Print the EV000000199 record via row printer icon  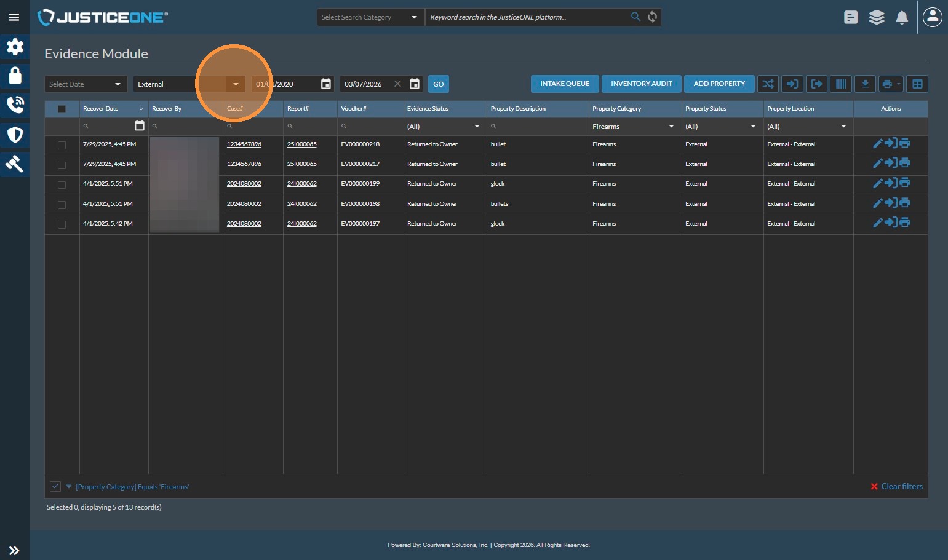pyautogui.click(x=905, y=183)
